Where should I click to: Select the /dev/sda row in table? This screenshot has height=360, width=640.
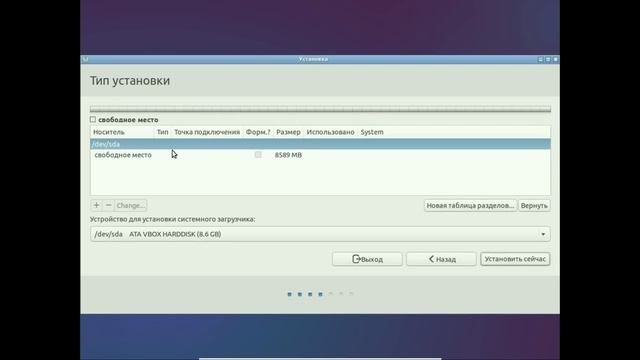[320, 144]
